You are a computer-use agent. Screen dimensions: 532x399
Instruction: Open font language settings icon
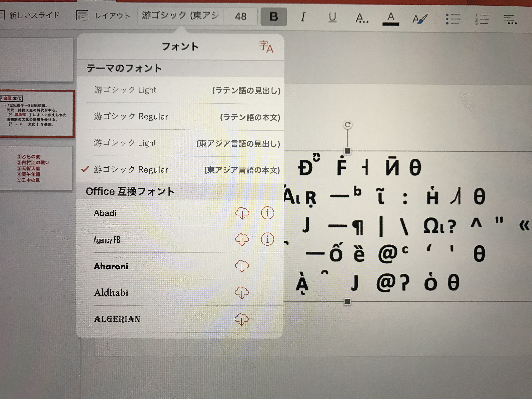point(266,47)
